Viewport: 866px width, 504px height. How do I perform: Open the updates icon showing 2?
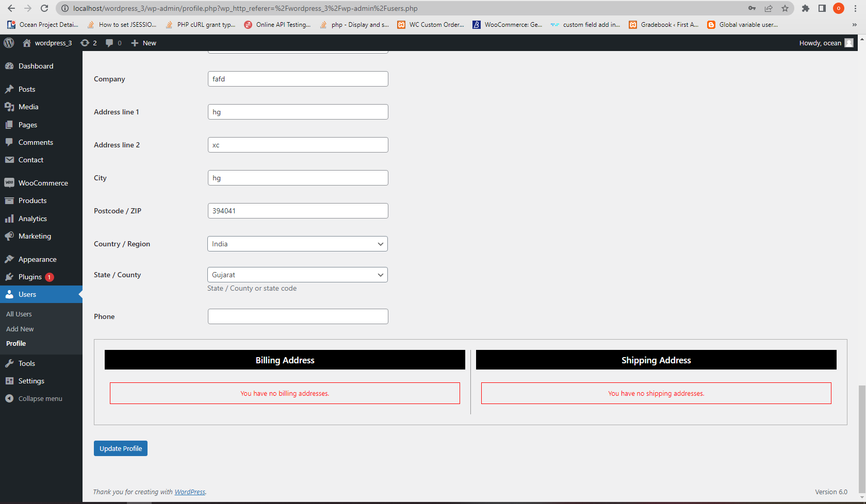(x=88, y=43)
